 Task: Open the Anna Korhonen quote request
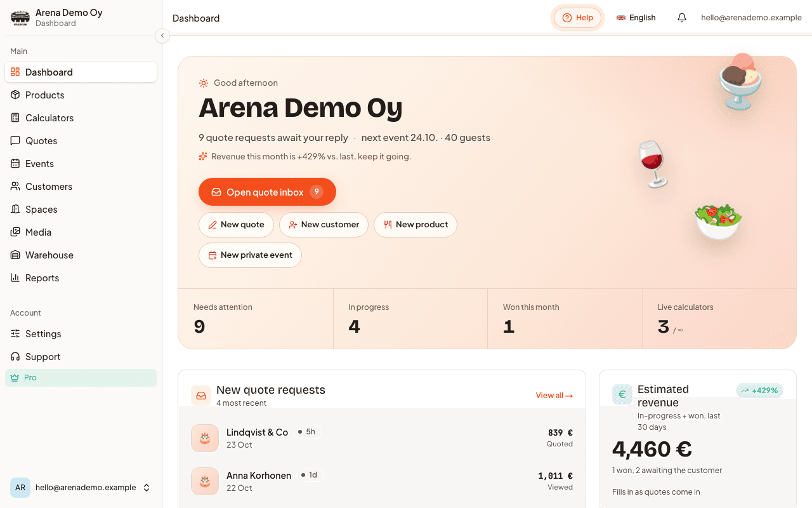[x=382, y=481]
